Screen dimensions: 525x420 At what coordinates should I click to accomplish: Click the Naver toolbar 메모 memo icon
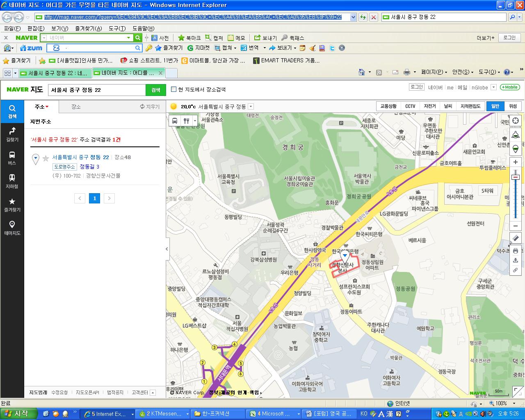[x=236, y=38]
